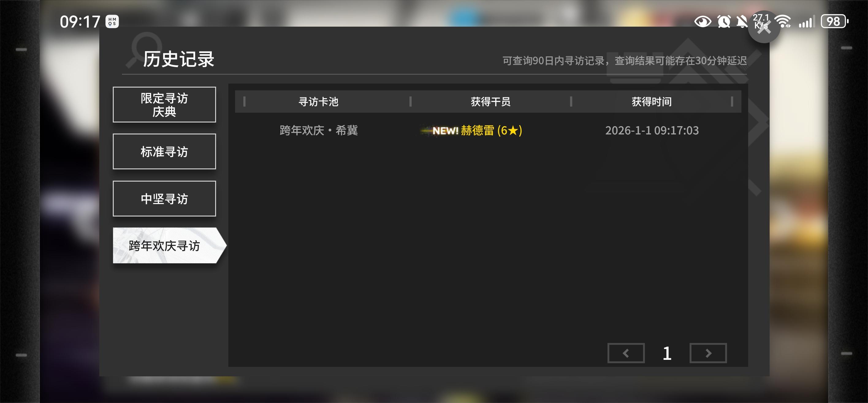
Task: Tap the battery 98 indicator
Action: tap(834, 21)
